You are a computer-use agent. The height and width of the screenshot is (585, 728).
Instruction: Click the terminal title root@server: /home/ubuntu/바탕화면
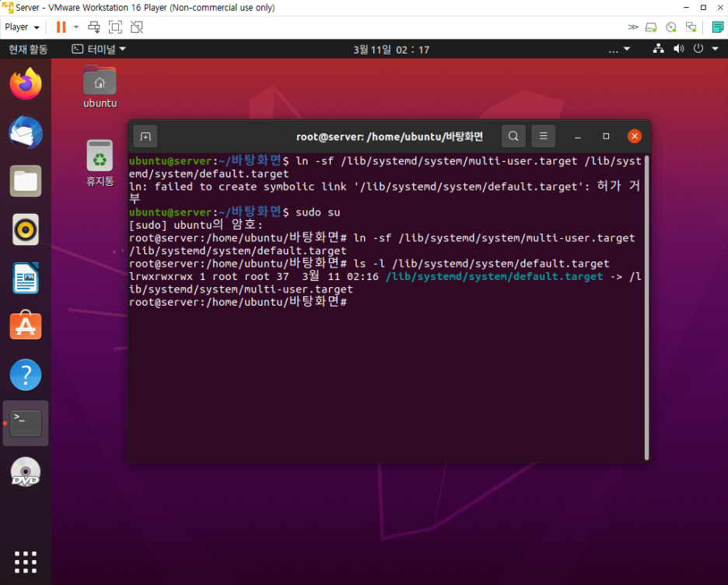click(390, 136)
